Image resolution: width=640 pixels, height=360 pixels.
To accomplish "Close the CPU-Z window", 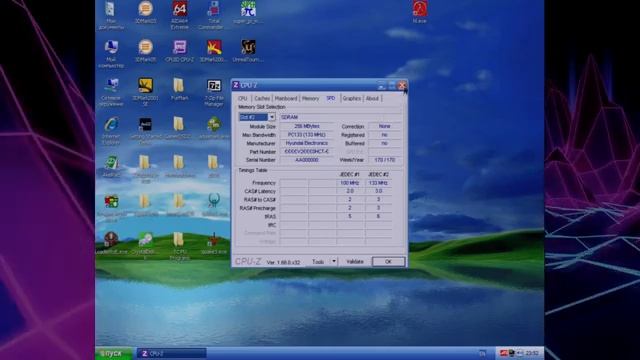I will [x=402, y=85].
